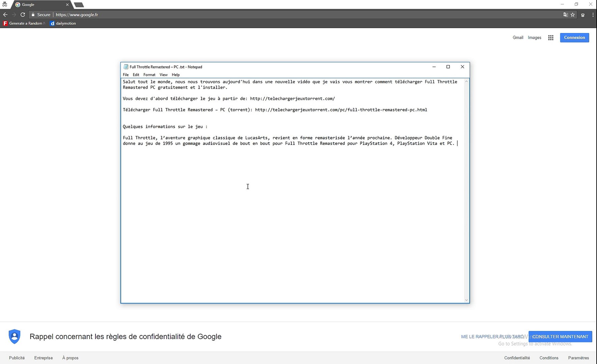Minimize the Notepad window

coord(434,67)
